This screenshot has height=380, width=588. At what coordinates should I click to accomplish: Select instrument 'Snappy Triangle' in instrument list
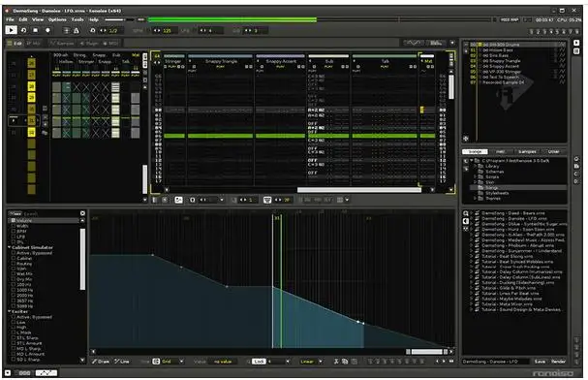click(502, 61)
